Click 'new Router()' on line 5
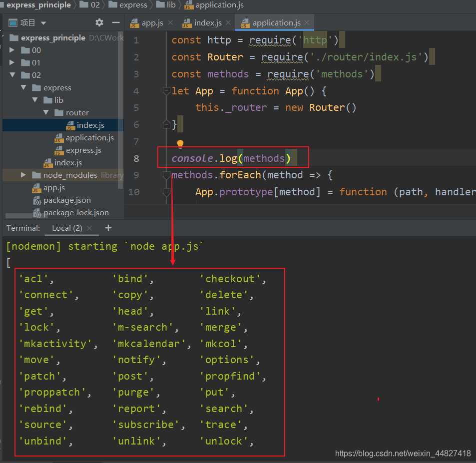 [321, 107]
